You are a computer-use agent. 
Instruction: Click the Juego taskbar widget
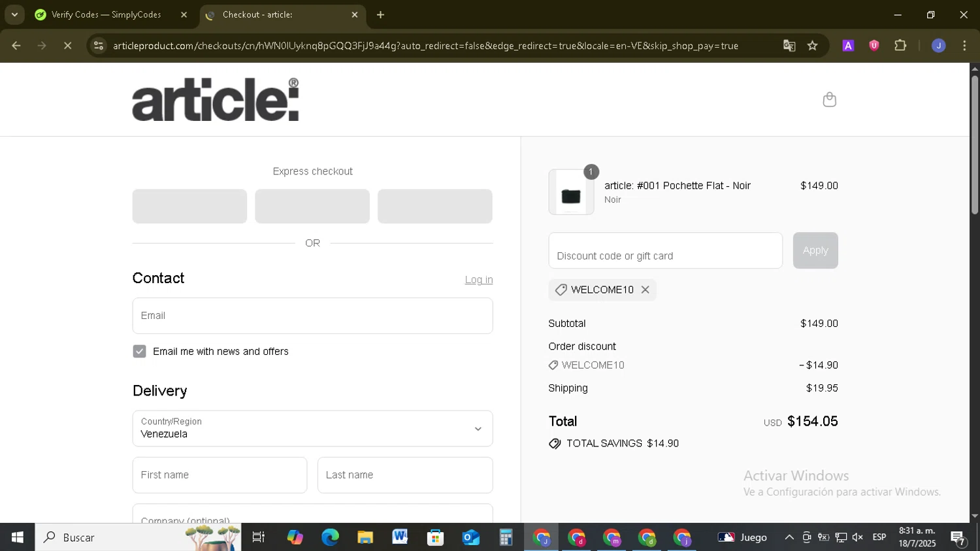coord(742,537)
